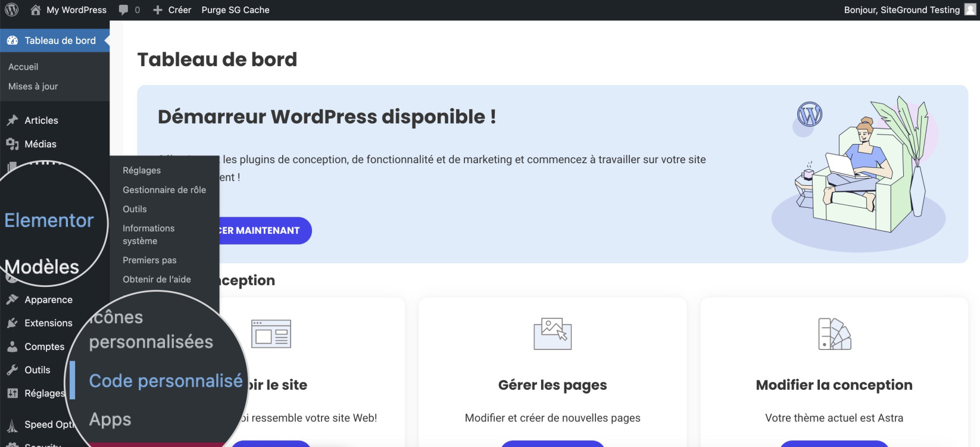The height and width of the screenshot is (447, 980).
Task: Open the comments bubble icon
Action: 123,10
